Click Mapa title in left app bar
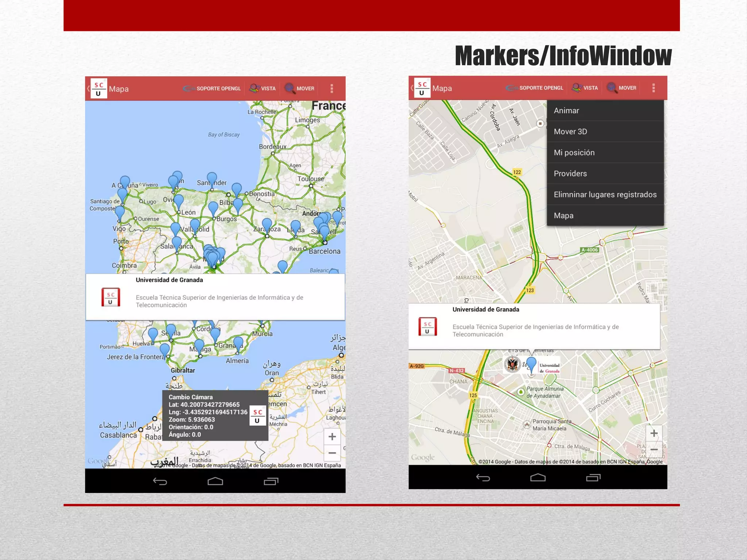 pyautogui.click(x=119, y=89)
